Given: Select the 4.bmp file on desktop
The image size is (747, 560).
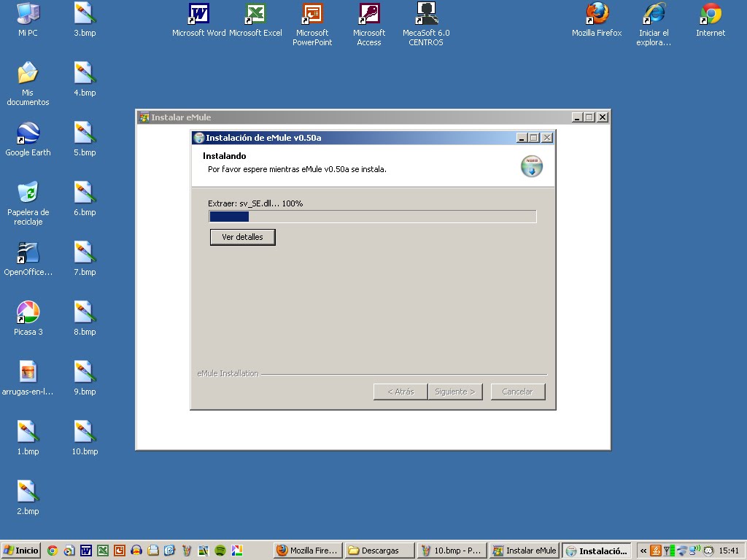Looking at the screenshot, I should pyautogui.click(x=85, y=79).
